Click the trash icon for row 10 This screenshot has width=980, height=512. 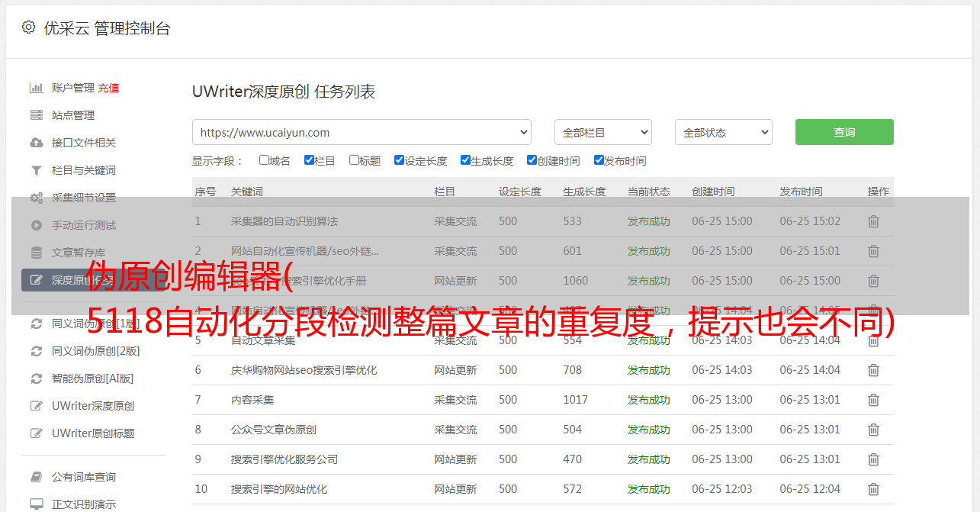pyautogui.click(x=873, y=489)
